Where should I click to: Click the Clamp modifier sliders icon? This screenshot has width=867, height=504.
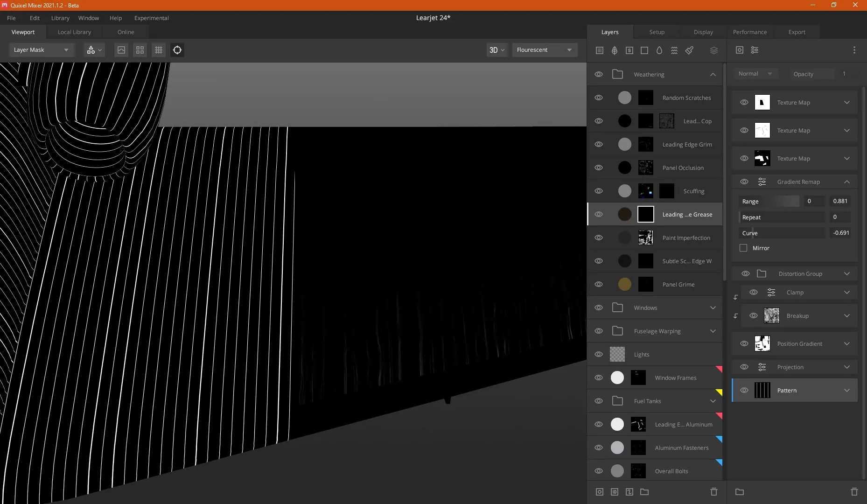[771, 293]
